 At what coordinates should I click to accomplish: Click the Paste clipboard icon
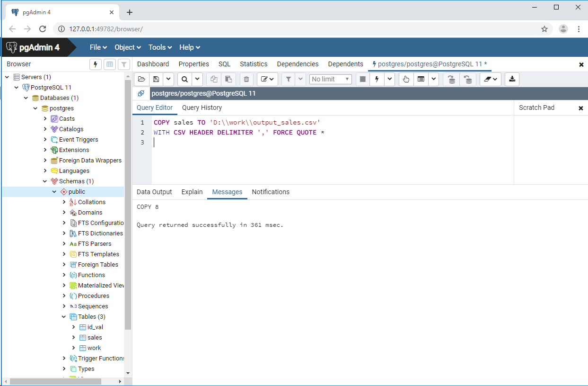228,79
